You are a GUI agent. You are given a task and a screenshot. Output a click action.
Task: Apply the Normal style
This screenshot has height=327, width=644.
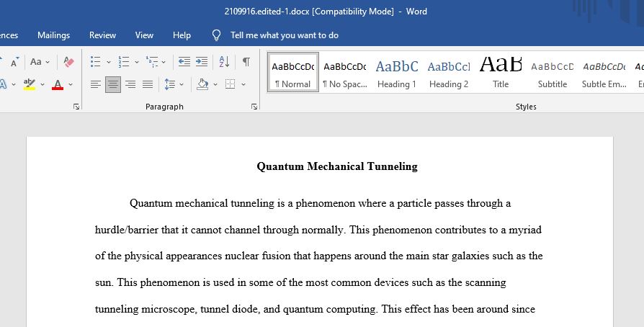(x=293, y=72)
